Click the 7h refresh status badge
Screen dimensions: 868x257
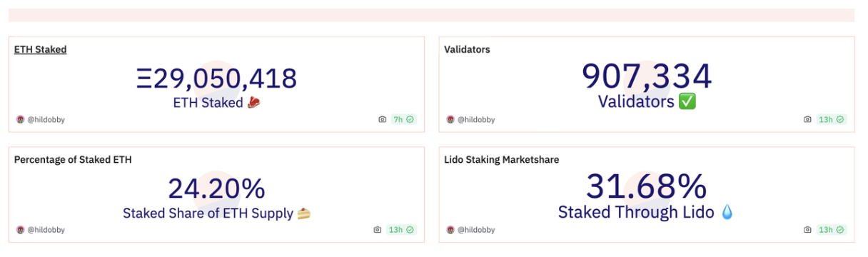pyautogui.click(x=403, y=119)
